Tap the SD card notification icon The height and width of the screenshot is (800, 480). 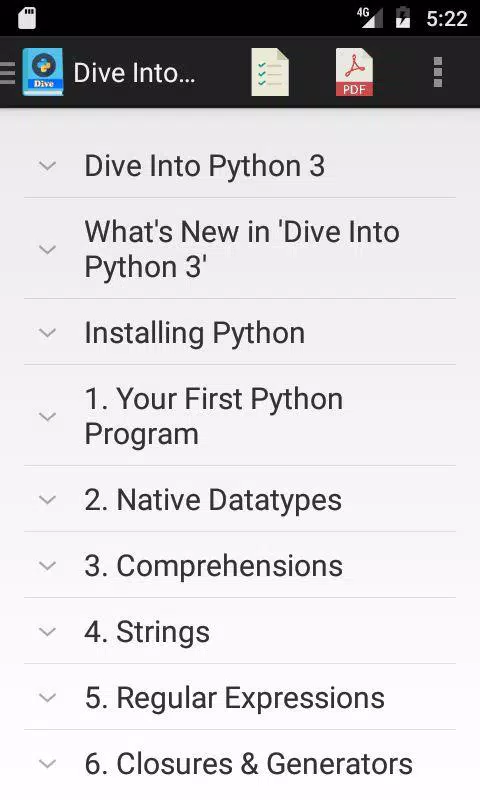coord(27,18)
